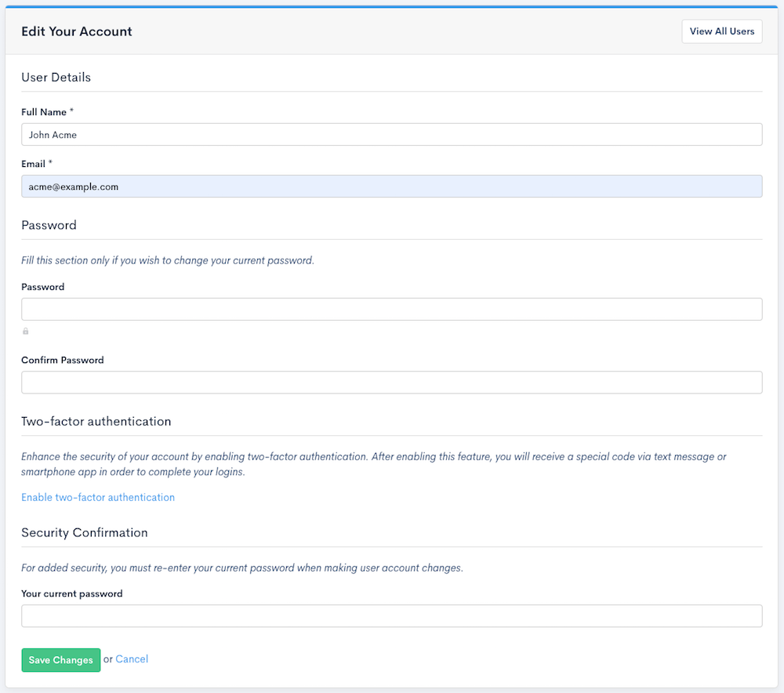Viewport: 784px width, 693px height.
Task: Click the Your current password label
Action: [x=72, y=593]
